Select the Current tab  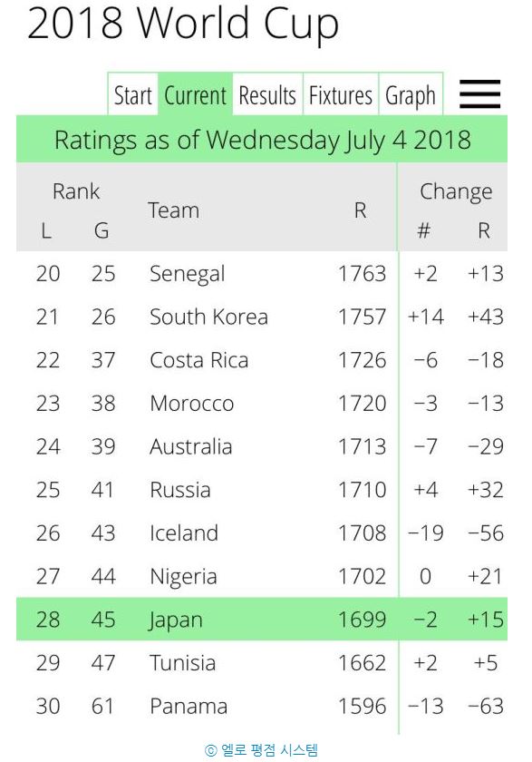click(x=195, y=94)
